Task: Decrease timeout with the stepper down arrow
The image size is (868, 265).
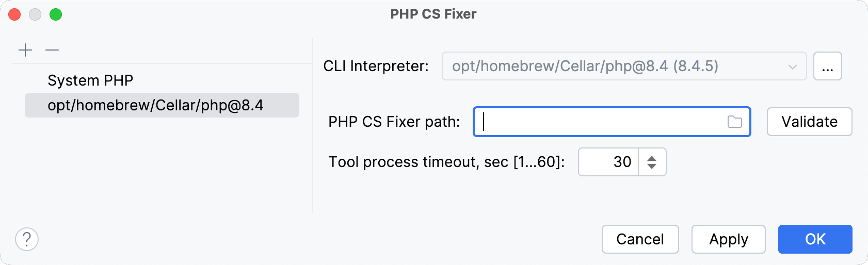Action: [652, 167]
